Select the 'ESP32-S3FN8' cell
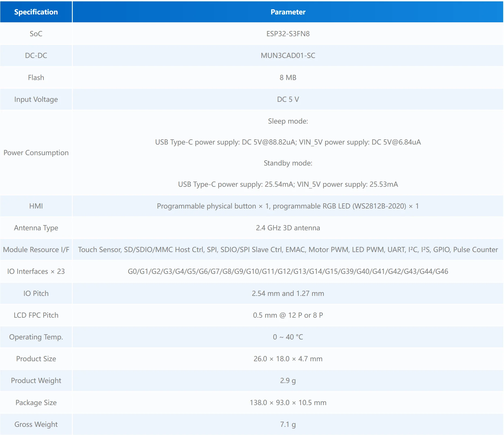This screenshot has height=435, width=504. (288, 34)
